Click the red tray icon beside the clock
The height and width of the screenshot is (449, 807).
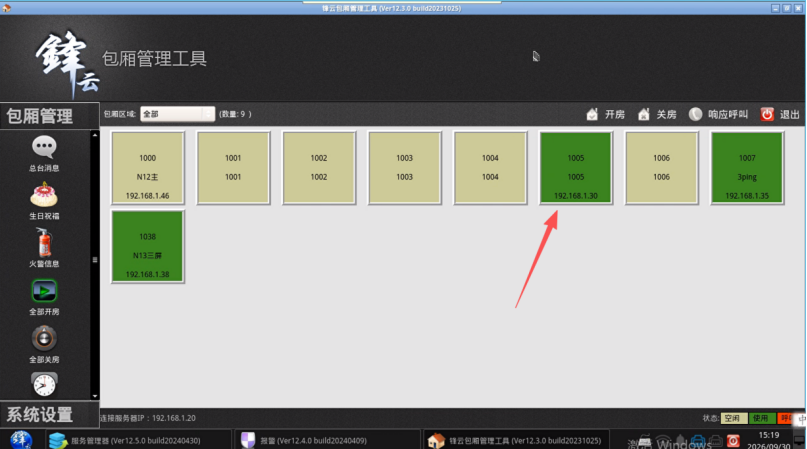coord(733,441)
